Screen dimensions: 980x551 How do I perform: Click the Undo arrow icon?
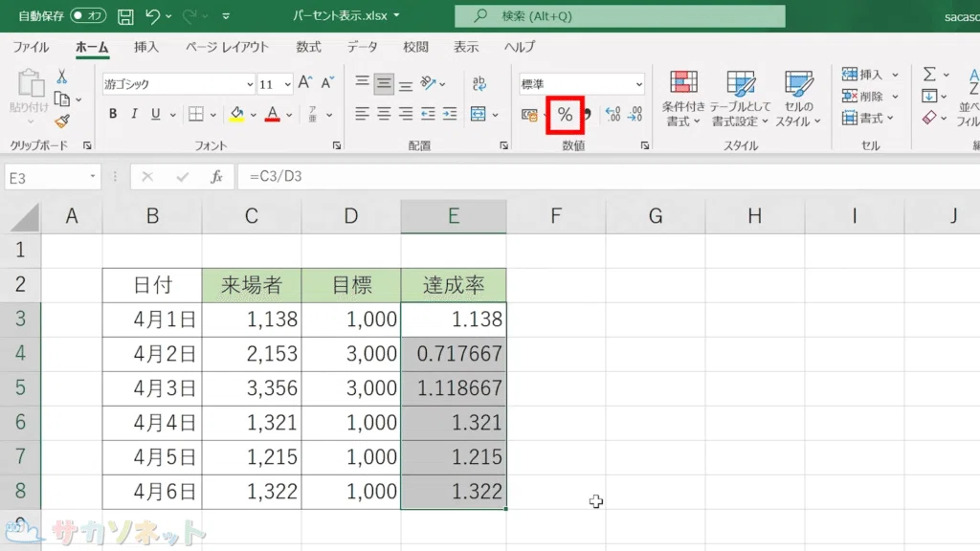(152, 15)
